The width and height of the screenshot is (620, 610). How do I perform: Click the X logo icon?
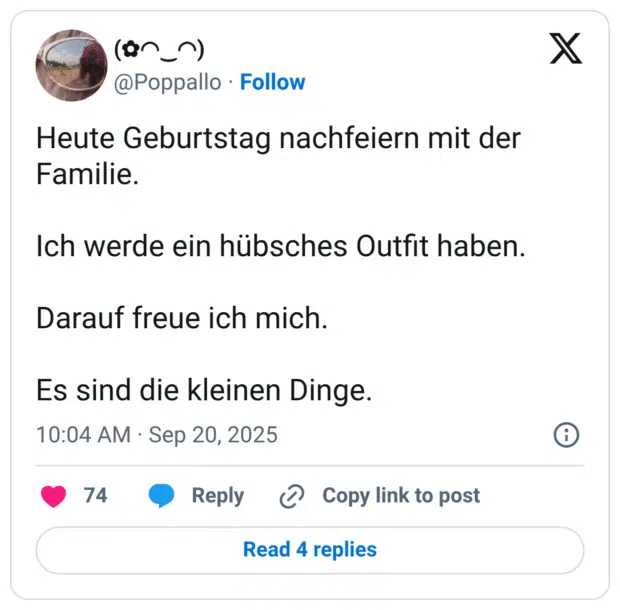[x=566, y=49]
